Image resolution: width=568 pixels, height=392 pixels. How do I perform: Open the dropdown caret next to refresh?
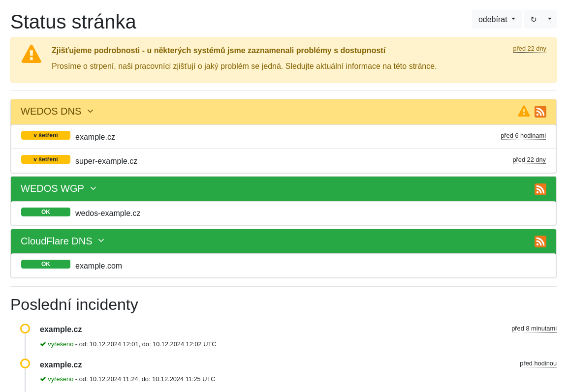coord(549,19)
